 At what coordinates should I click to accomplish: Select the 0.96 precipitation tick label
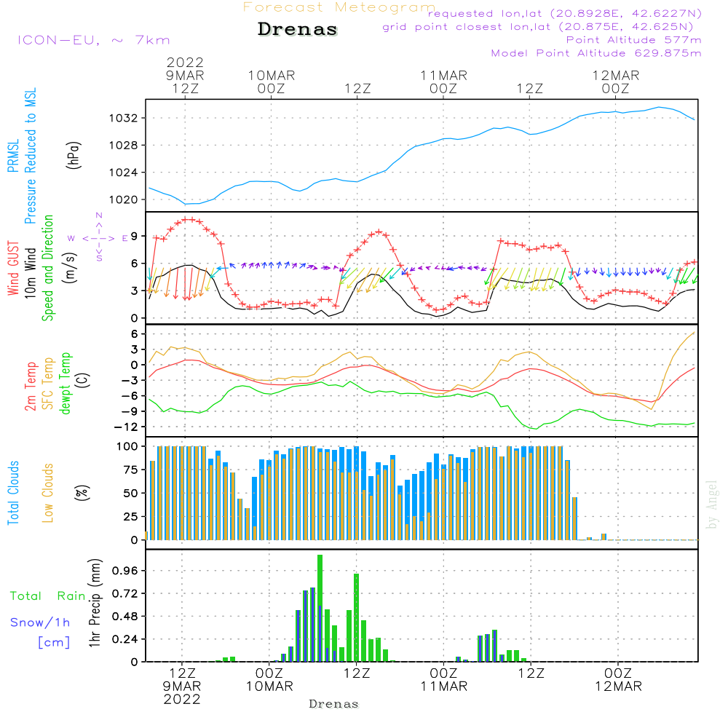[125, 571]
